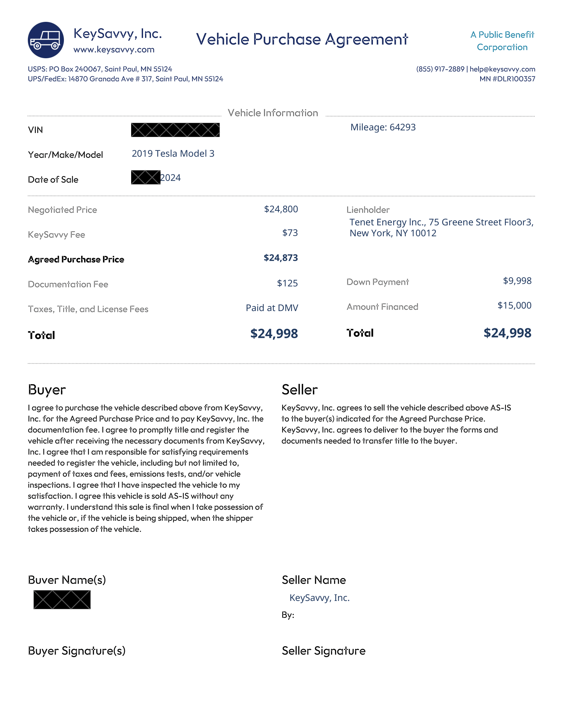Viewport: 563px width, 728px height.
Task: Click the $125 Documentation Fee value
Action: click(287, 283)
